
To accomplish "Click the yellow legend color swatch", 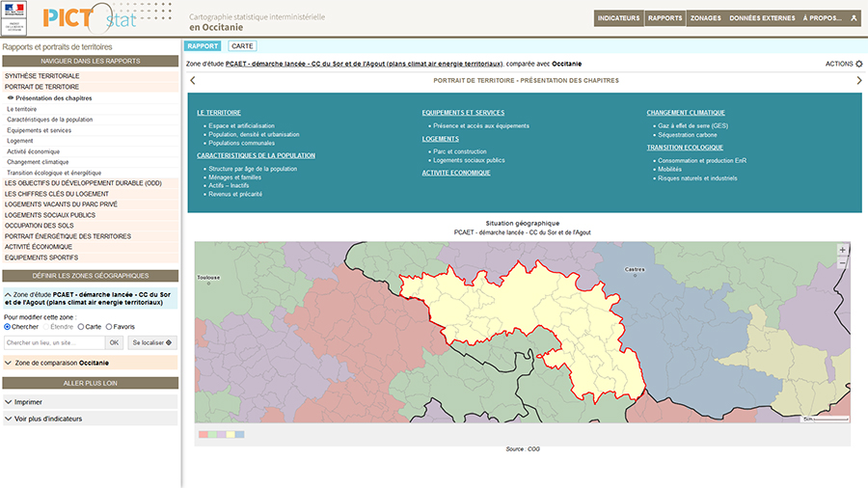I will (x=231, y=435).
